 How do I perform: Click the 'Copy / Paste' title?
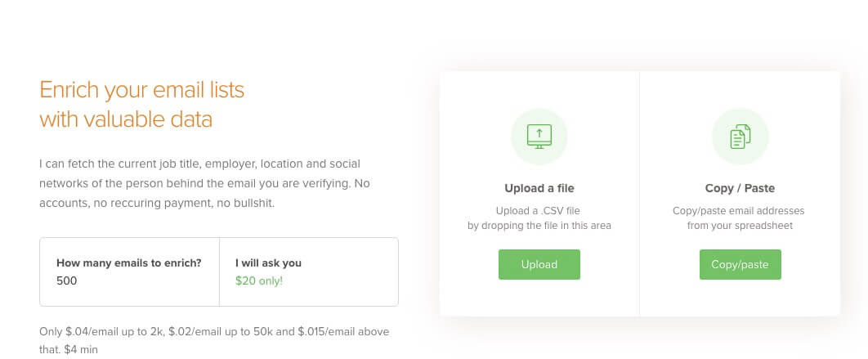click(740, 188)
